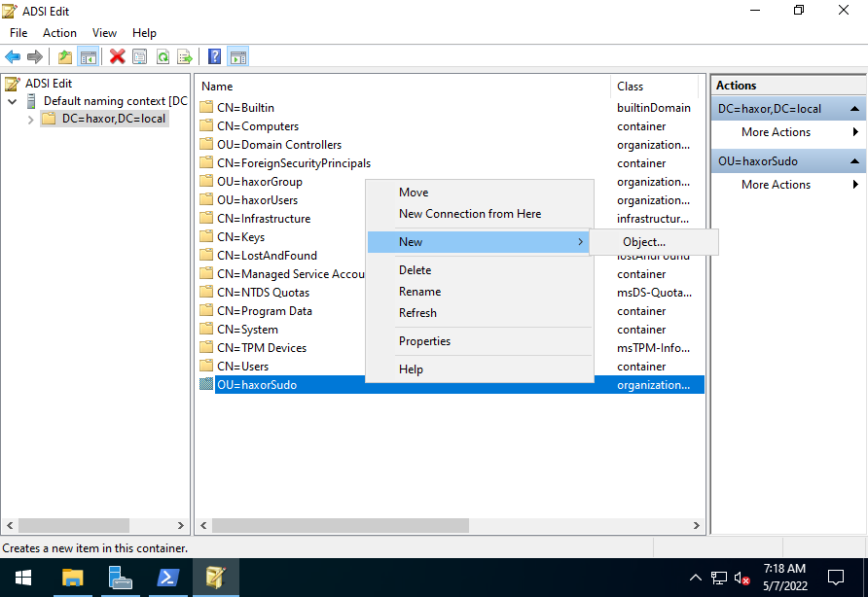The image size is (868, 597).
Task: Select the CN=Infrastructure row
Action: click(264, 219)
